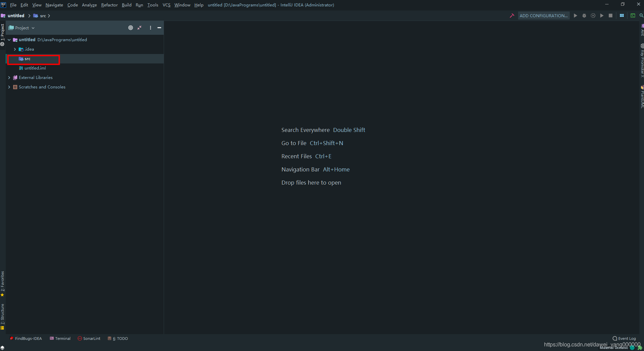Open the File menu
The width and height of the screenshot is (644, 351).
(13, 5)
